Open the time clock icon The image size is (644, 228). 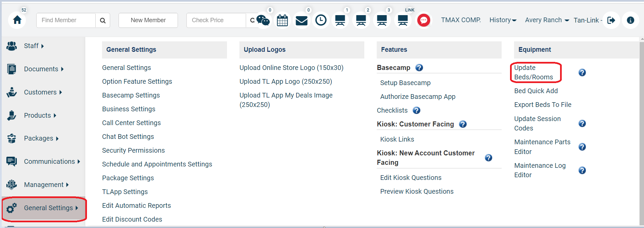pos(321,21)
